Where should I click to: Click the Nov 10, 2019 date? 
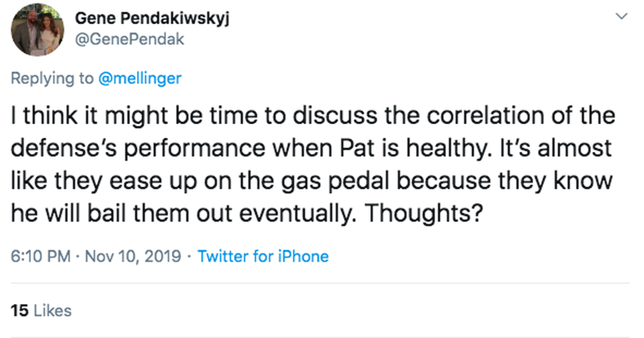click(x=133, y=256)
